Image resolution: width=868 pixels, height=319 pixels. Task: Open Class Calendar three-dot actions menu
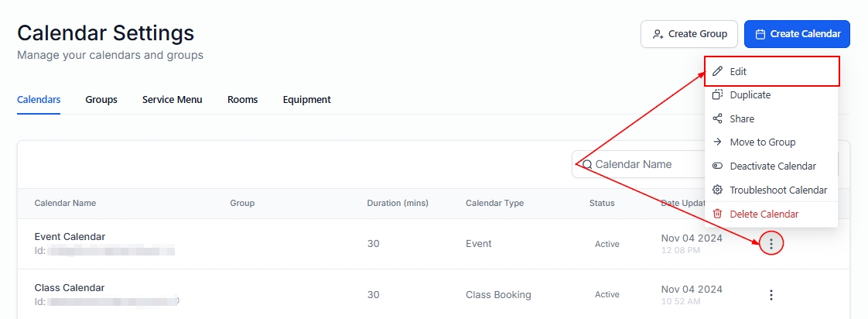771,295
